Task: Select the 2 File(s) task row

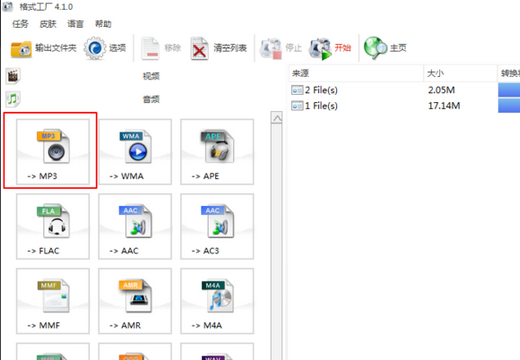Action: tap(404, 90)
